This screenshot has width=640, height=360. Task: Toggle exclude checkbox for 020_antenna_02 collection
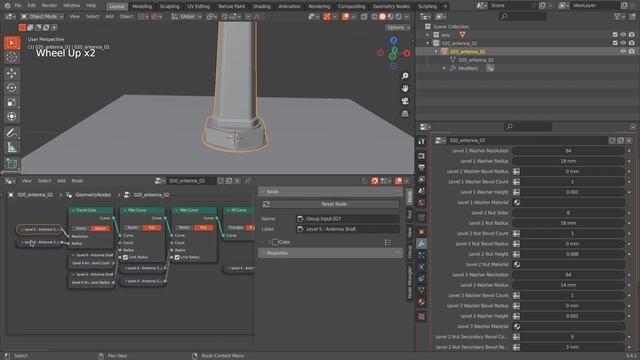[x=615, y=43]
